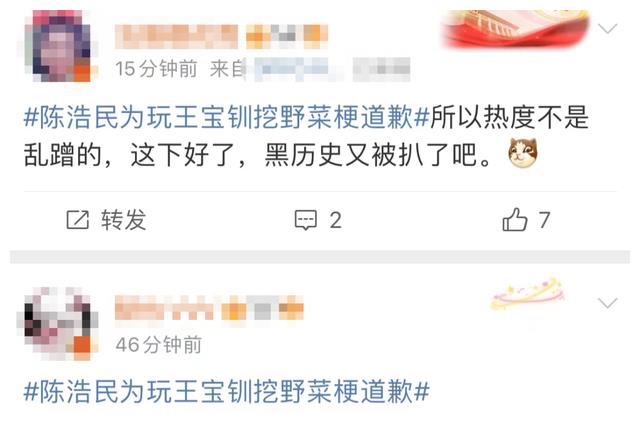Click the repost icon under first post

click(x=78, y=220)
